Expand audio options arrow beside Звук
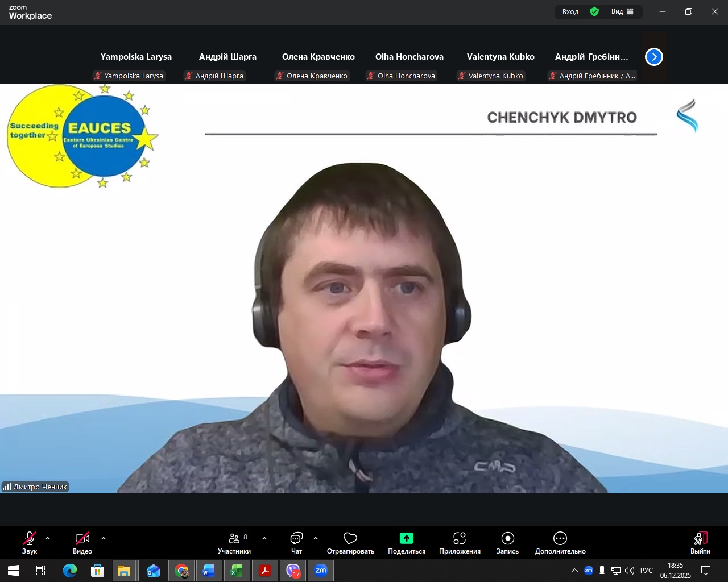Screen dimensions: 728x582 (48, 538)
